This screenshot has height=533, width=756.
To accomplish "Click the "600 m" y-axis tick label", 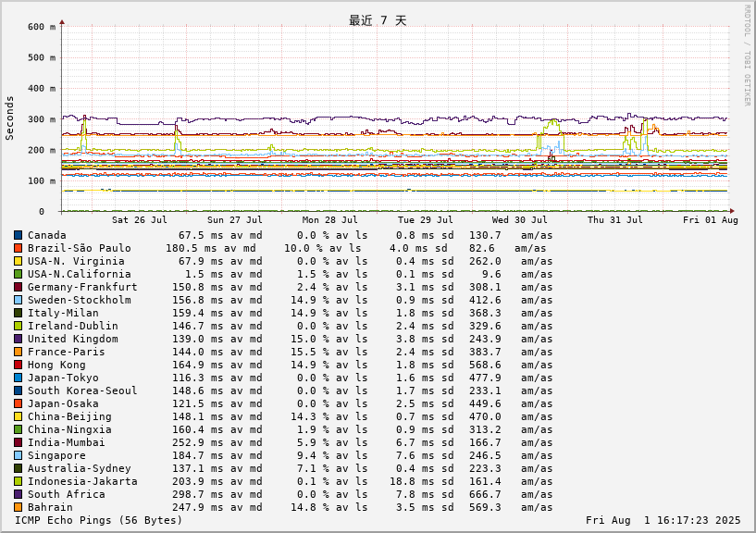I will click(42, 27).
